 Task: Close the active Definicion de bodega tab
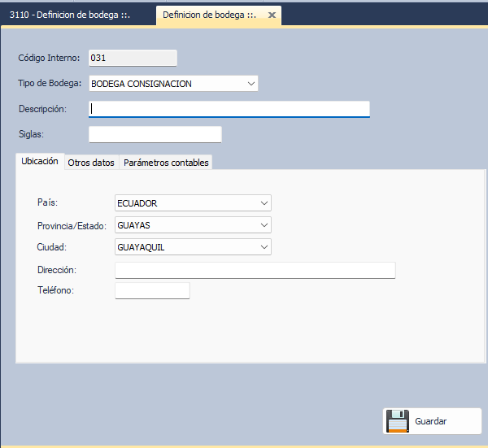pos(272,15)
